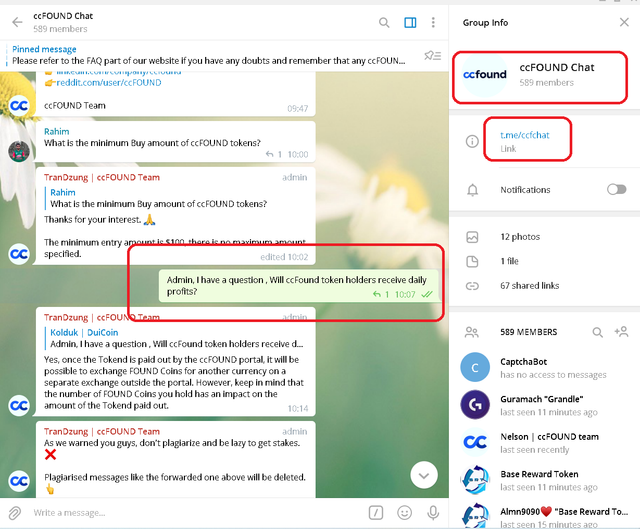Search in the ccFOUND chat conversation
Viewport: 640px width, 529px height.
pyautogui.click(x=384, y=22)
